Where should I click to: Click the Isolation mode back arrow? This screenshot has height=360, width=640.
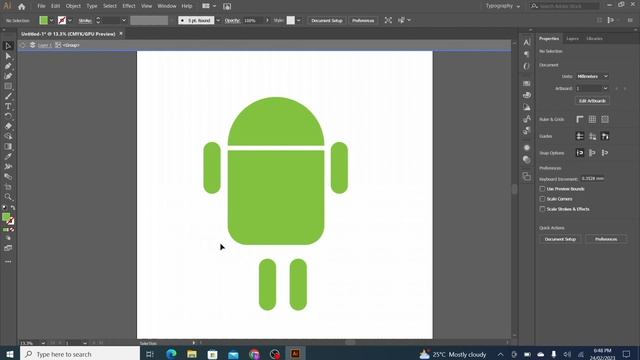coord(23,45)
